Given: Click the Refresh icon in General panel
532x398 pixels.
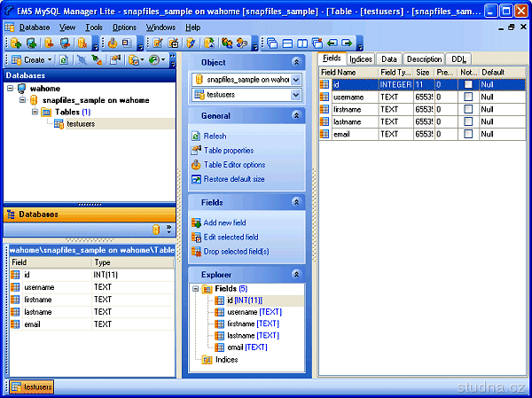Looking at the screenshot, I should pos(196,137).
